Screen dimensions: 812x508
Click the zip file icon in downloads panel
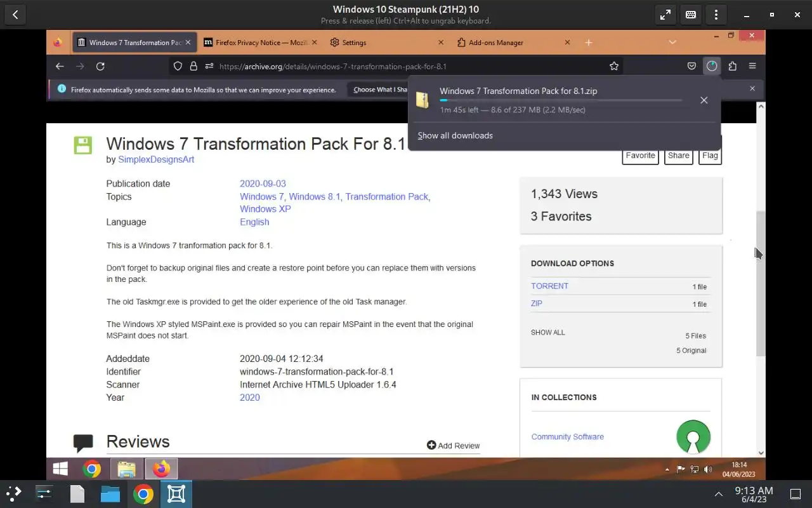(x=422, y=100)
